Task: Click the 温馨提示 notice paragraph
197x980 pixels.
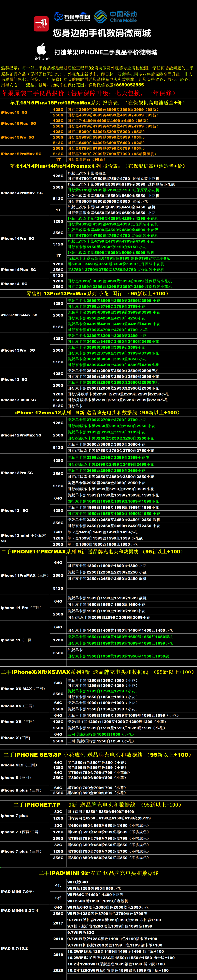Action: pos(98,77)
